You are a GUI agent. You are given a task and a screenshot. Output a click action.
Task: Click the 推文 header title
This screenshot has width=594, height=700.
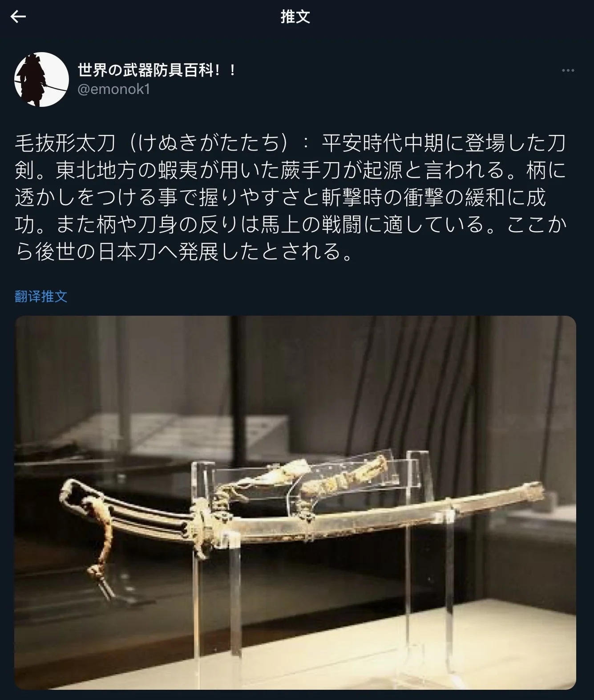(295, 17)
